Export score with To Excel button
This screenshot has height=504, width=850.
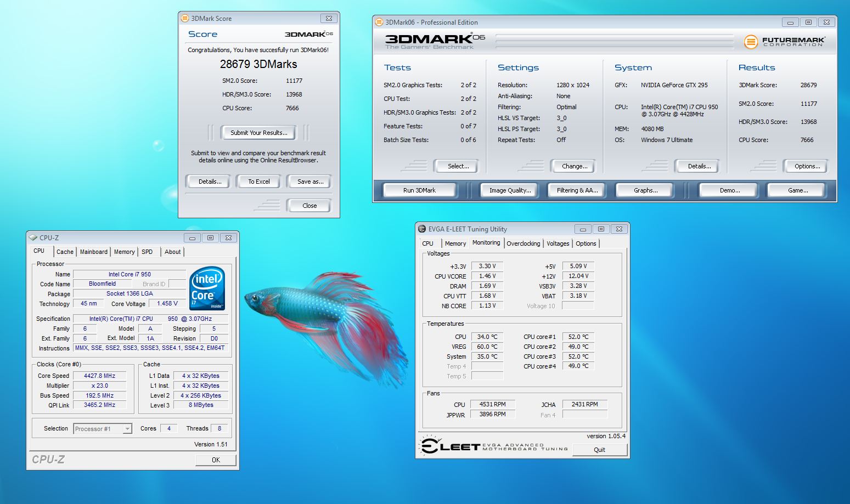(258, 182)
